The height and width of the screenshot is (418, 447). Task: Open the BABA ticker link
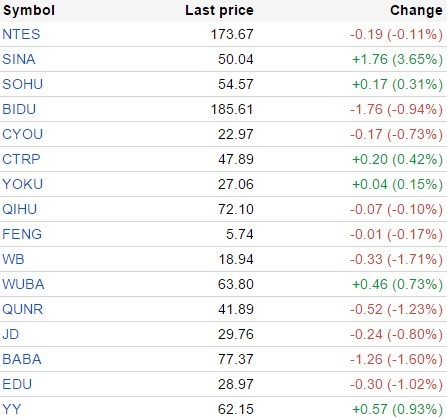[x=22, y=359]
